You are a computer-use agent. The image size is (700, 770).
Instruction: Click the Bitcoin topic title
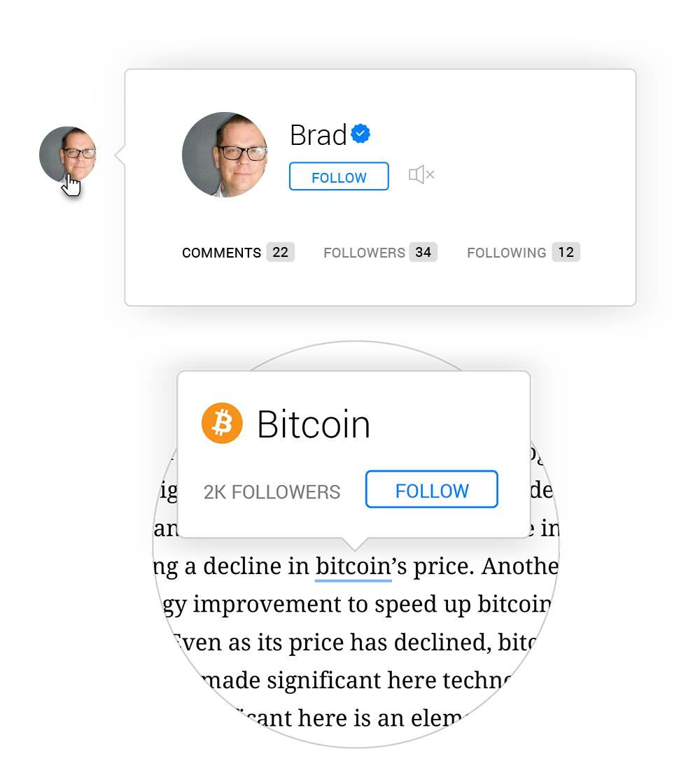click(314, 424)
